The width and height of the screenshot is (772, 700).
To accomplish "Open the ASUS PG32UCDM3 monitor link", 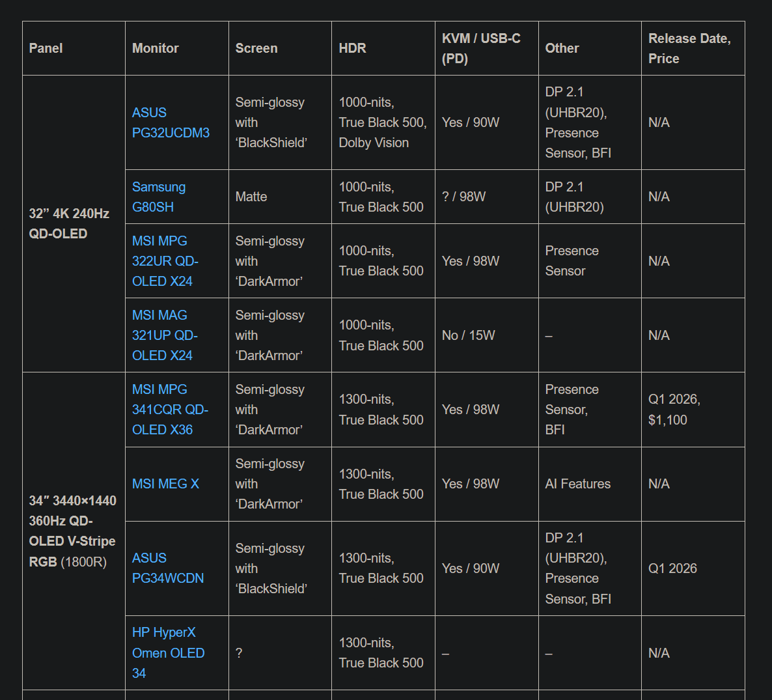I will [171, 122].
